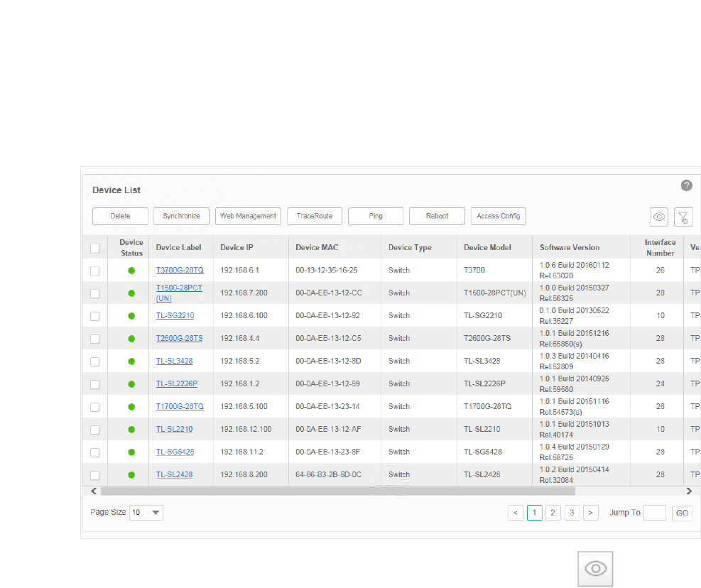Check the box for T3700G-28TQ row
Screen dimensions: 701x588
[94, 271]
